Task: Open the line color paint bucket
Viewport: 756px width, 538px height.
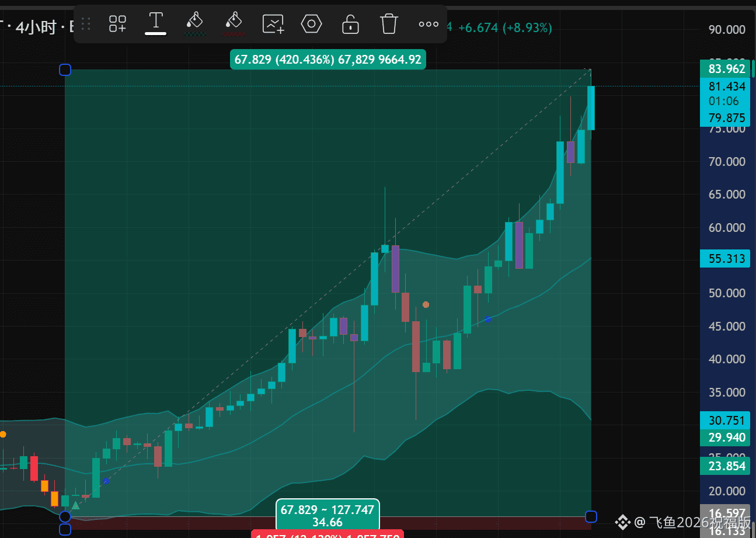Action: point(194,24)
